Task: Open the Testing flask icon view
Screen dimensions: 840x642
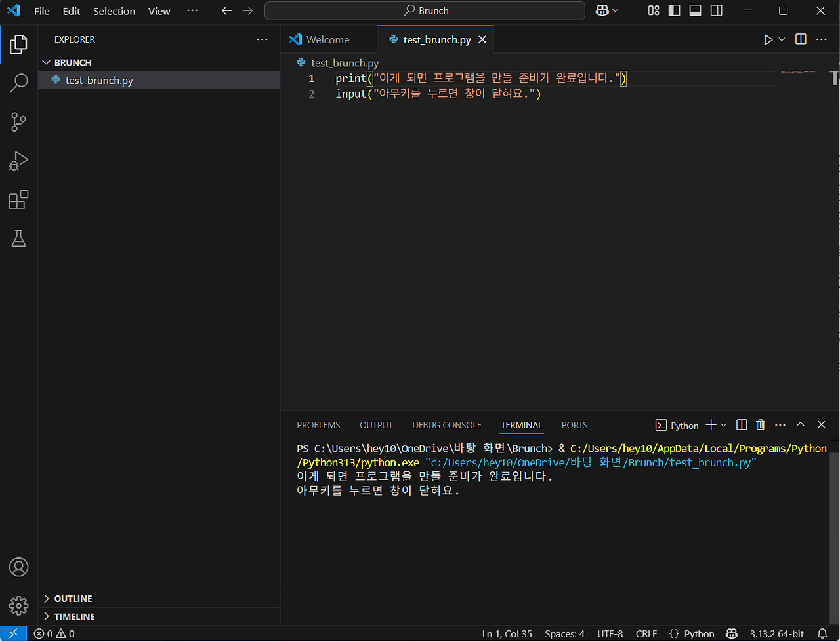Action: (x=18, y=238)
